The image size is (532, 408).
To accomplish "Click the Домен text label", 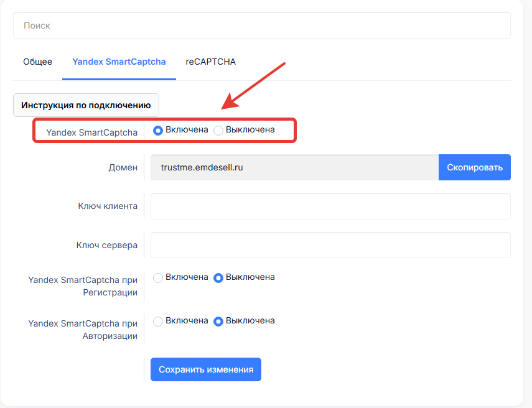I will pos(123,167).
